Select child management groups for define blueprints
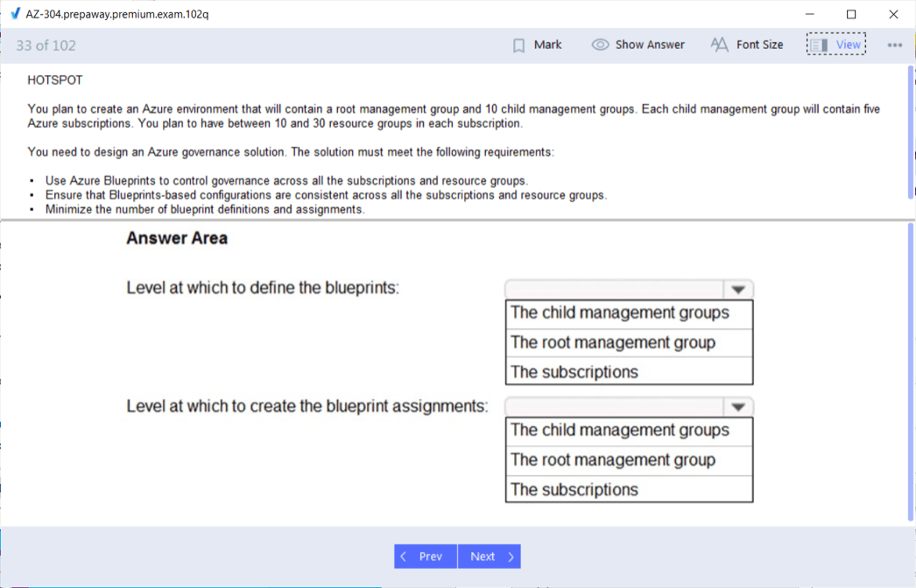Image resolution: width=916 pixels, height=588 pixels. [x=629, y=313]
